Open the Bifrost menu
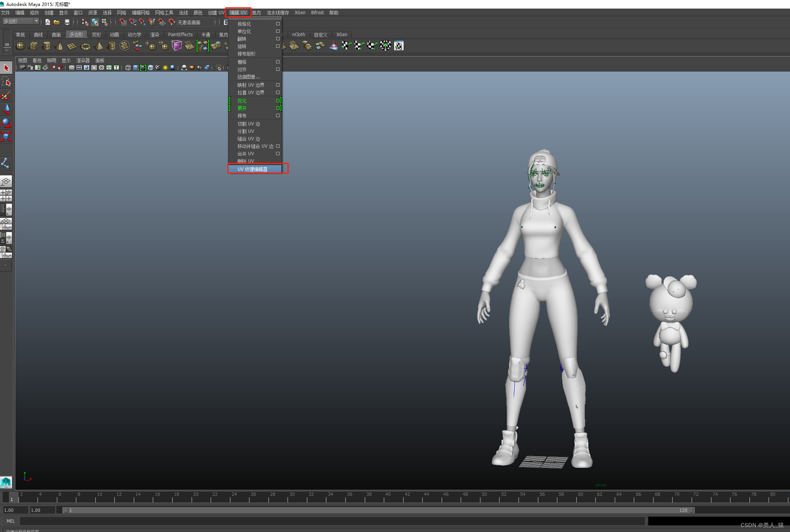The image size is (790, 532). point(318,13)
